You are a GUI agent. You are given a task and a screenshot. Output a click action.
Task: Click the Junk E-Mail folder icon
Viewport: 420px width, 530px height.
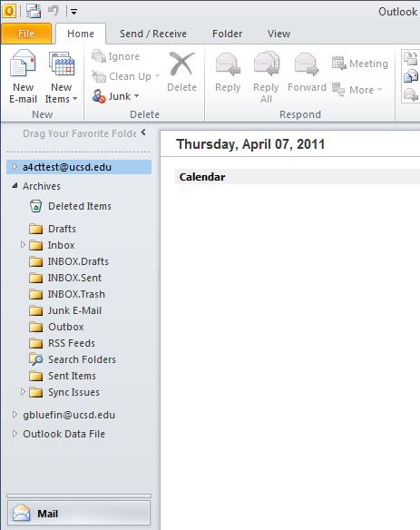(x=35, y=310)
